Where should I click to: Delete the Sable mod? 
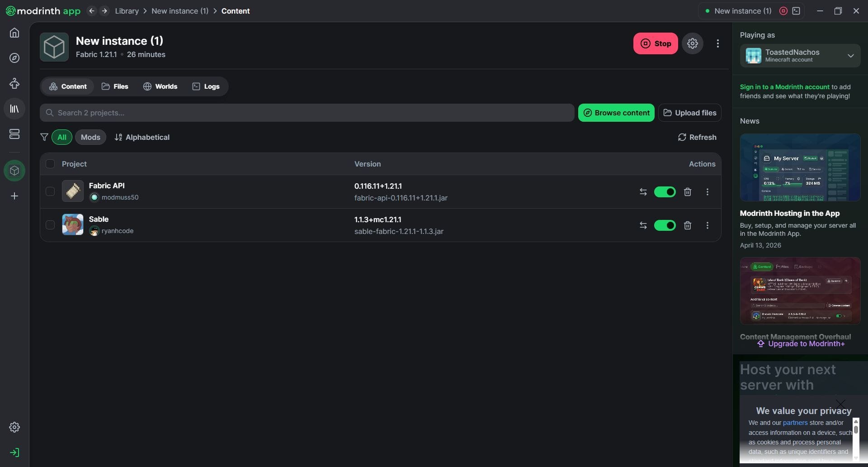pyautogui.click(x=688, y=225)
